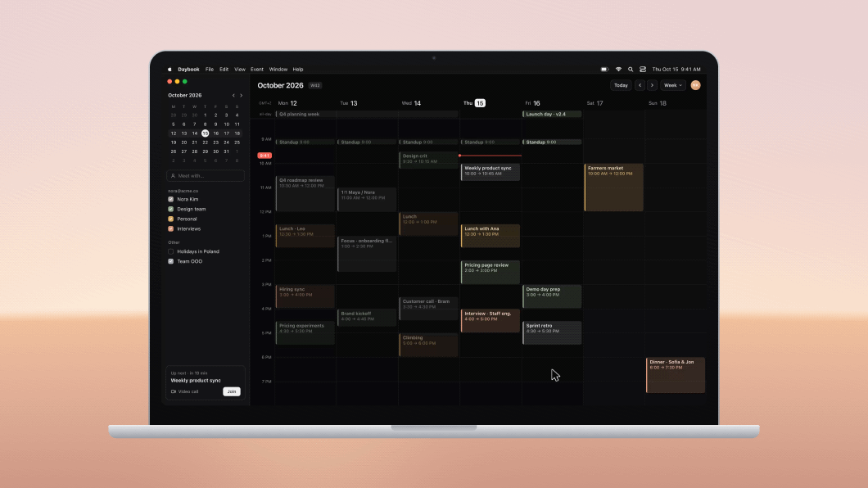Toggle Personal calendar checkbox
868x488 pixels.
(170, 219)
